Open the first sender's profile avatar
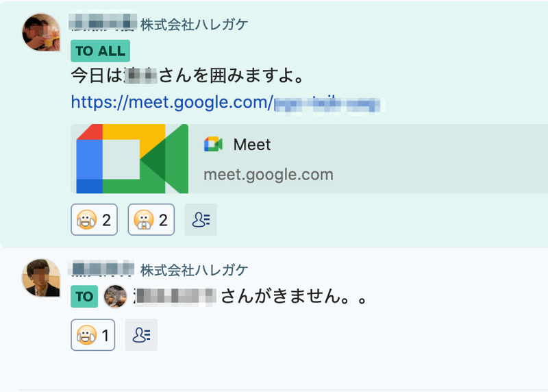 [x=41, y=32]
